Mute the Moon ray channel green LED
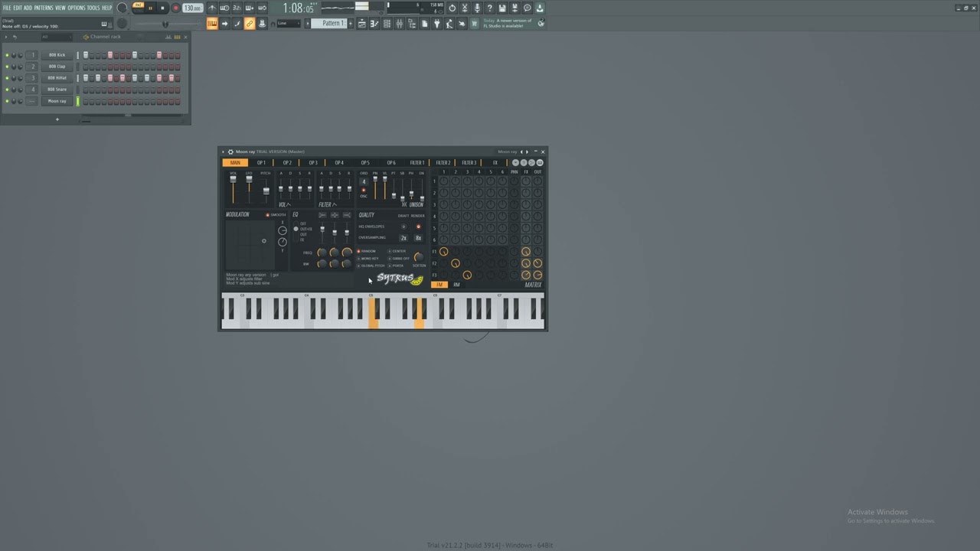This screenshot has width=980, height=551. click(7, 101)
